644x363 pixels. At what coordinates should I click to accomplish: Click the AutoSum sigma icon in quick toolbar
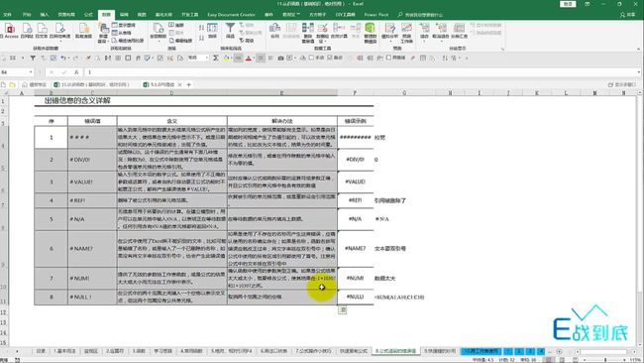click(x=216, y=58)
